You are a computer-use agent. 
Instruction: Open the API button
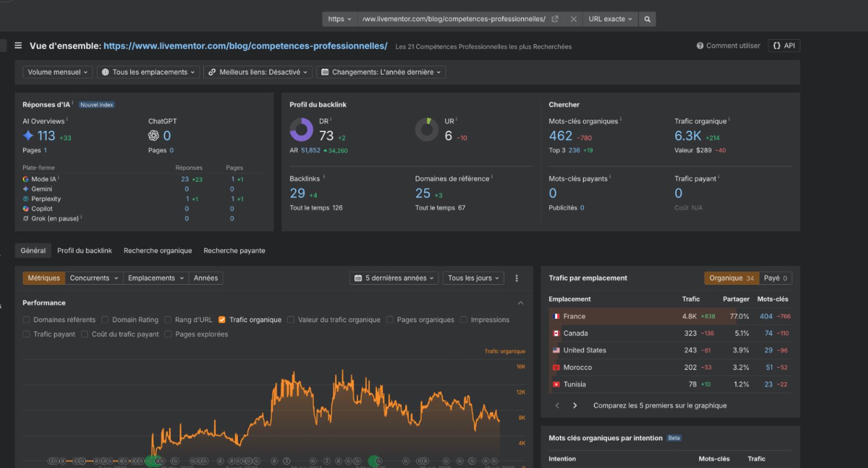(784, 46)
